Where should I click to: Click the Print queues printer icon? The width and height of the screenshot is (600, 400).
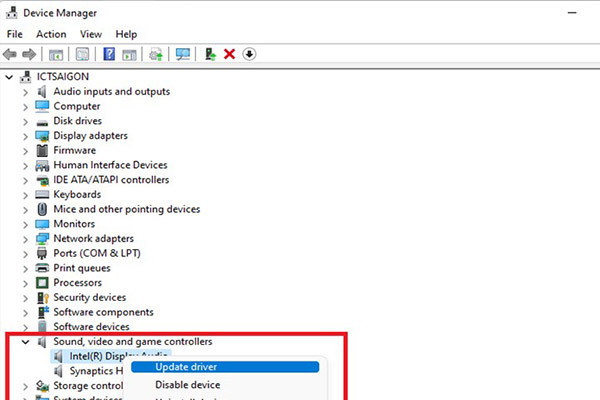(x=42, y=268)
